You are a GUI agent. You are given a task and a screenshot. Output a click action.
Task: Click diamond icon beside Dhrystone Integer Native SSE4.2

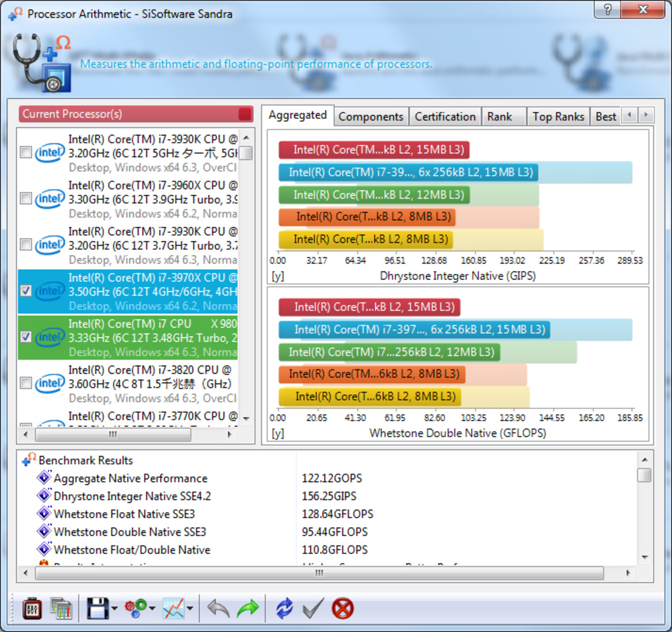coord(44,495)
